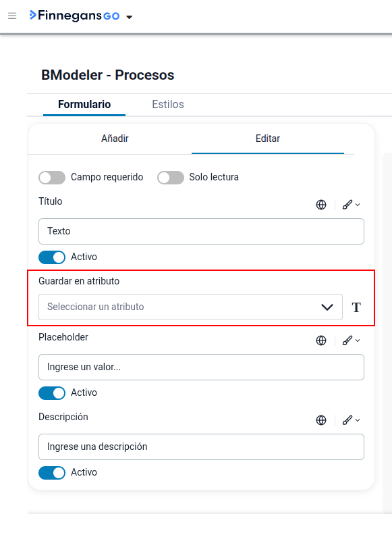Open the brush style icon for Placeholder

coord(351,340)
